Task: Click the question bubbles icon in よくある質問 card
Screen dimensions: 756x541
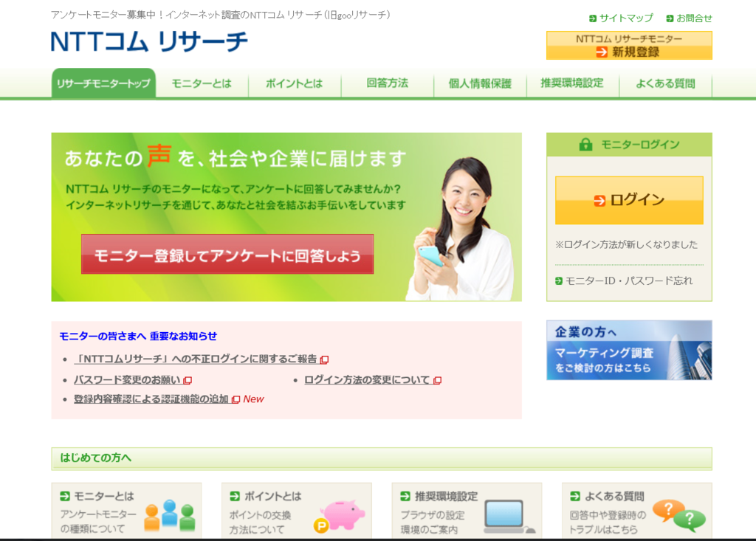Action: click(679, 515)
